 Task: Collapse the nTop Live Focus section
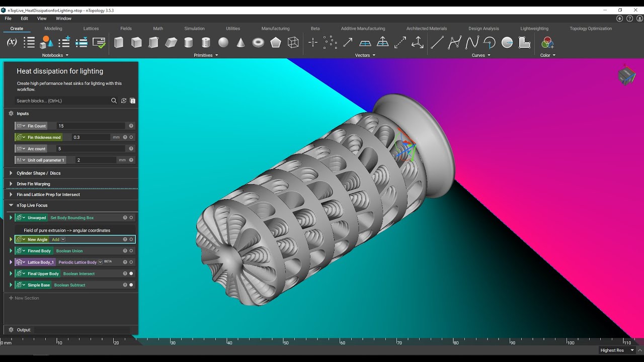[11, 205]
